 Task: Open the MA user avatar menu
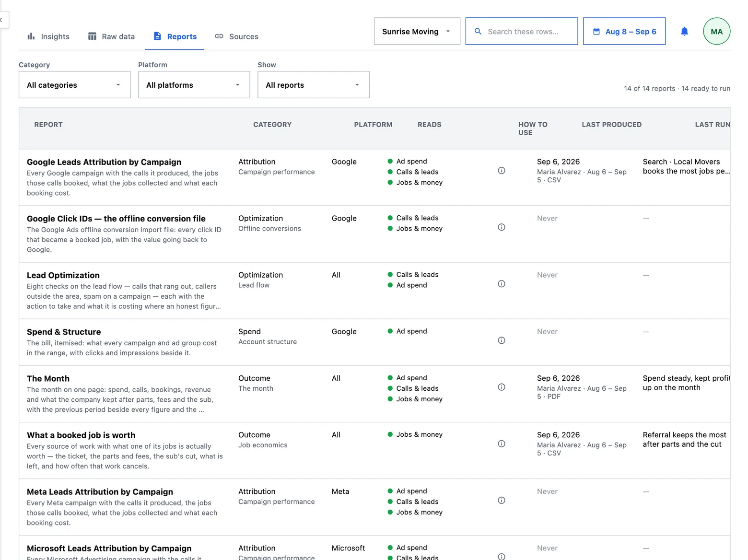point(716,31)
